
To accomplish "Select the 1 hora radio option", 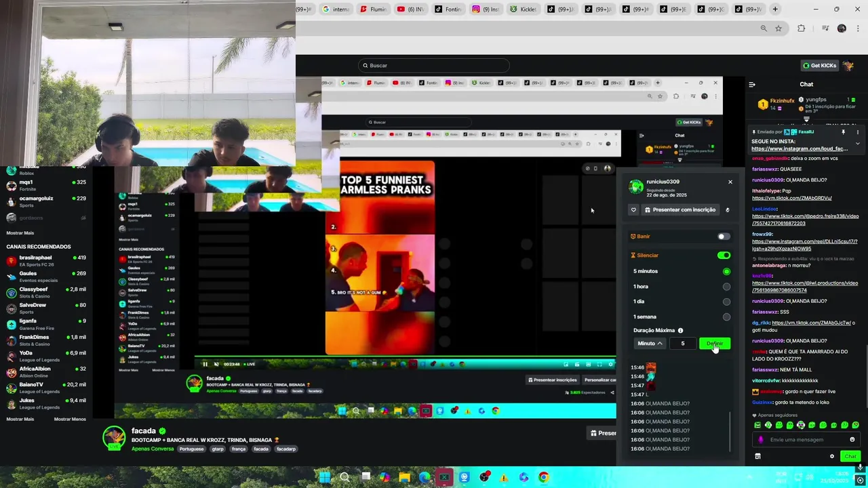I will click(726, 287).
